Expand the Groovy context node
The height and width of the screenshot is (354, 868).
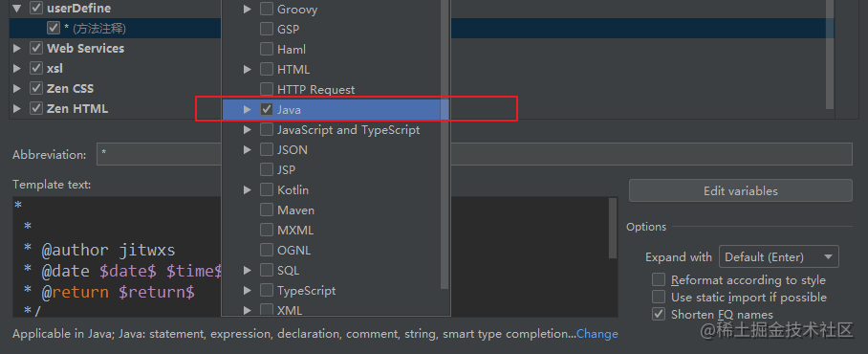pyautogui.click(x=248, y=9)
